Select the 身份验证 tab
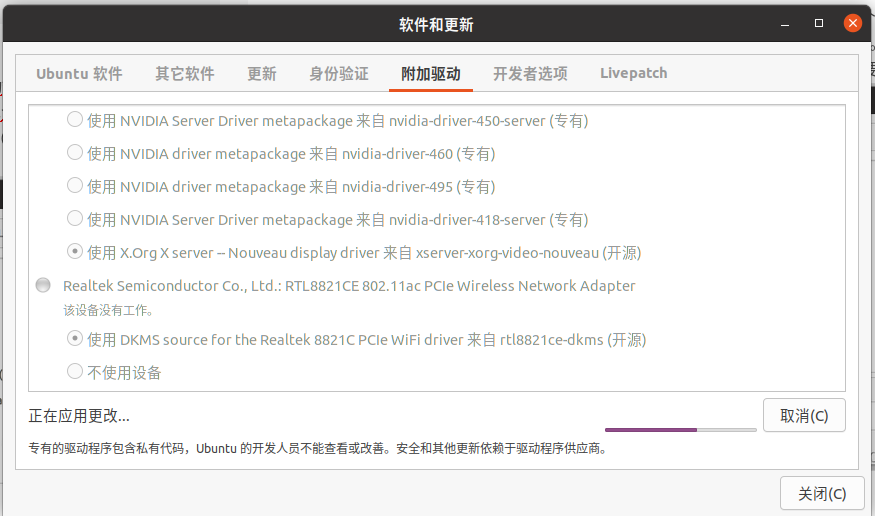This screenshot has height=516, width=875. pos(339,74)
